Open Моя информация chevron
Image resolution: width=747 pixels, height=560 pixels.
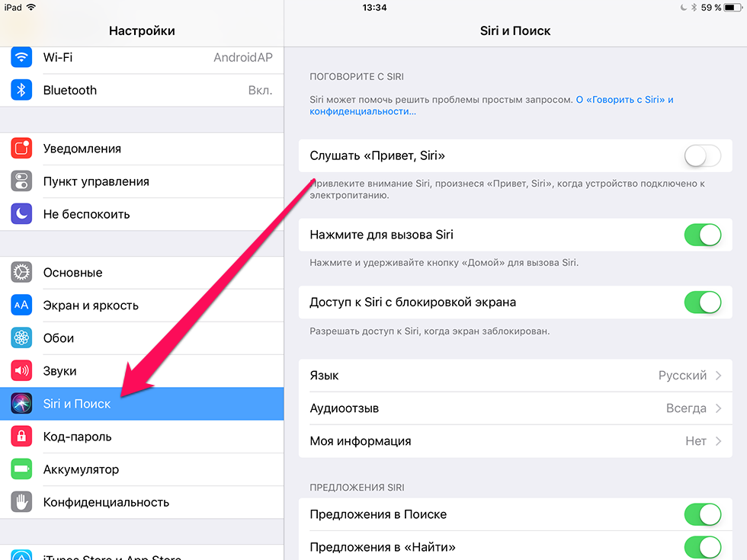click(718, 441)
